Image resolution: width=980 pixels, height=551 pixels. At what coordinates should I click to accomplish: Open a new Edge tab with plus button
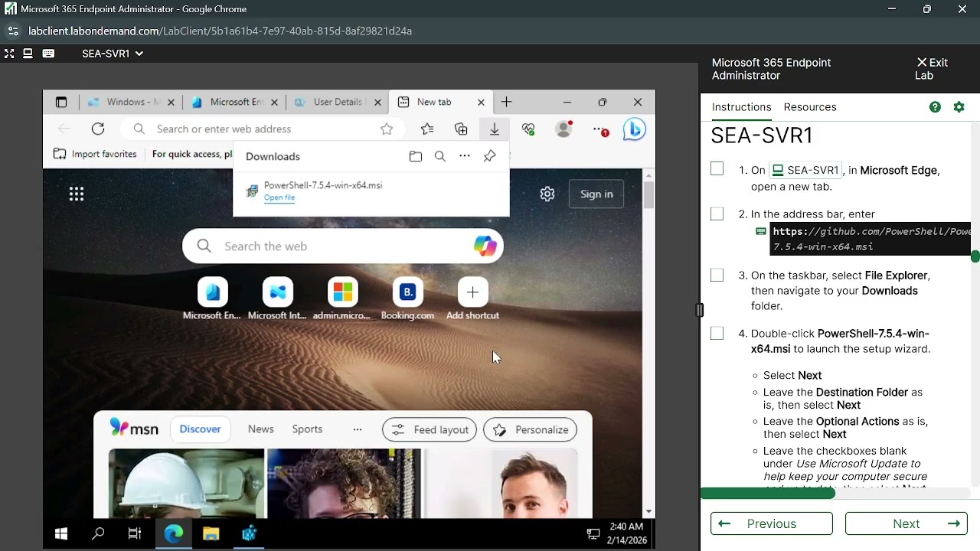[506, 102]
